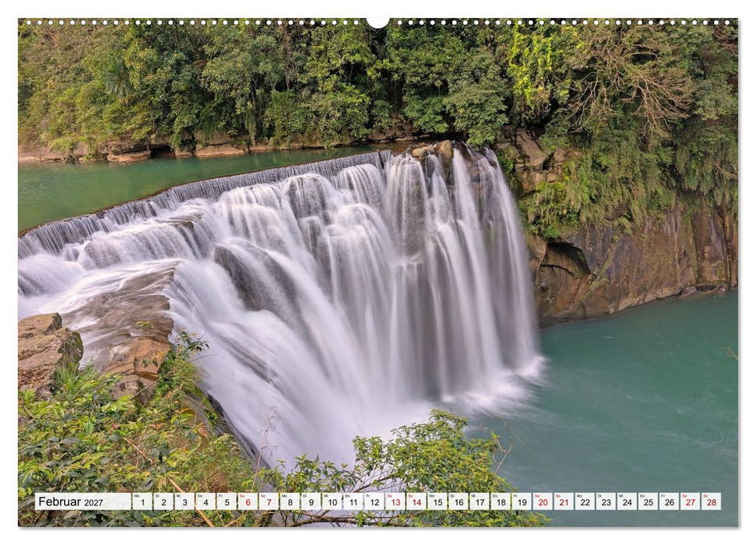Select day 3 in the calendar strip
This screenshot has width=756, height=545.
point(185,501)
